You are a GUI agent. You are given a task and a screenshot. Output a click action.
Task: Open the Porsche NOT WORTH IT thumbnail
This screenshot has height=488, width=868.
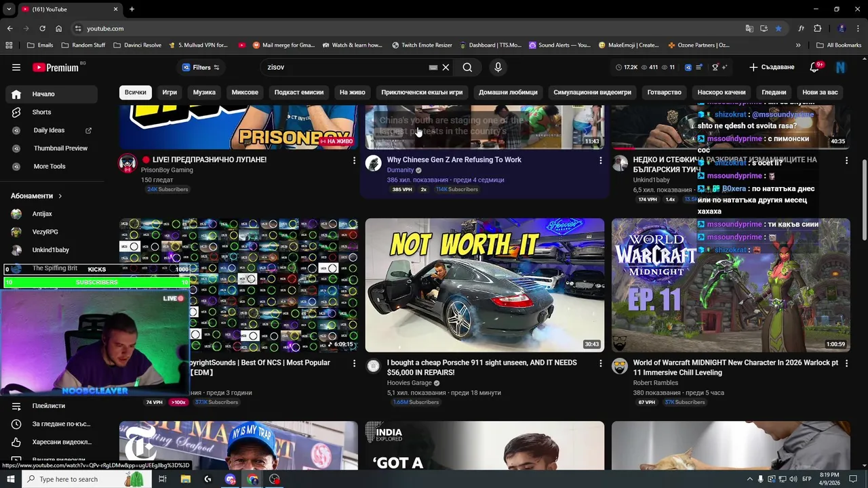[x=485, y=285]
